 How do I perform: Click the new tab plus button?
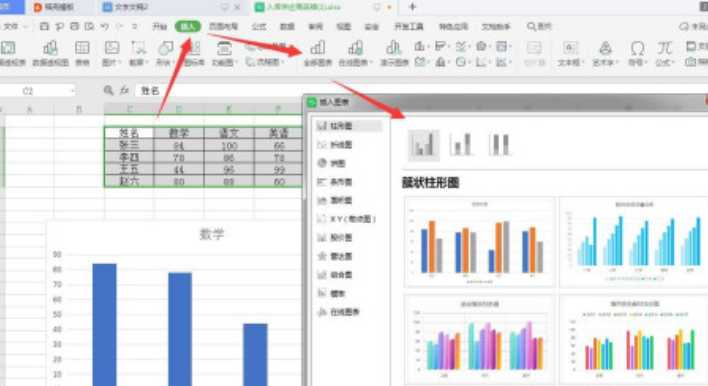(x=412, y=7)
